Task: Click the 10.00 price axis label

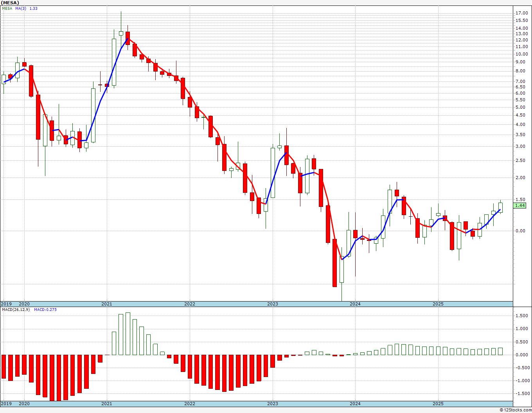Action: (x=521, y=54)
